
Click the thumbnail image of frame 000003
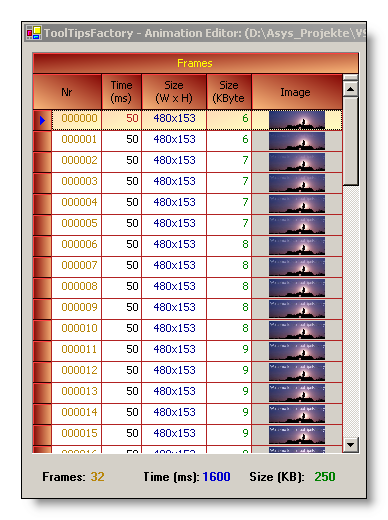297,183
